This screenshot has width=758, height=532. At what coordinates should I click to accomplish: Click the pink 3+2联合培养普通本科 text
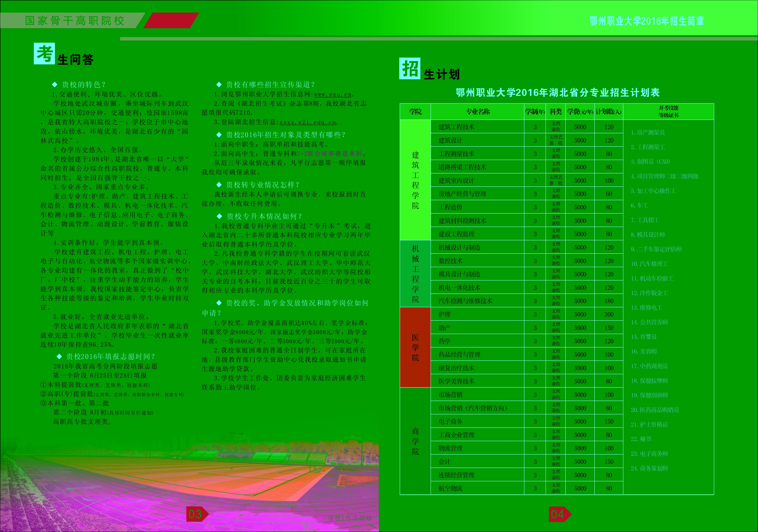(x=329, y=153)
